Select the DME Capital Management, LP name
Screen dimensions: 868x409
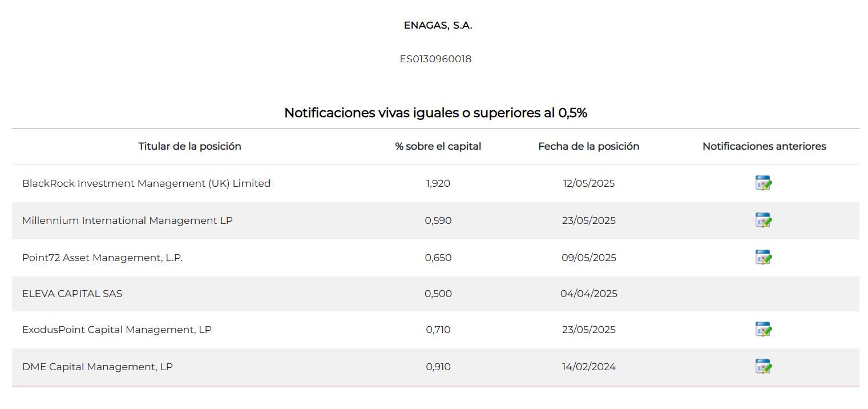(97, 367)
